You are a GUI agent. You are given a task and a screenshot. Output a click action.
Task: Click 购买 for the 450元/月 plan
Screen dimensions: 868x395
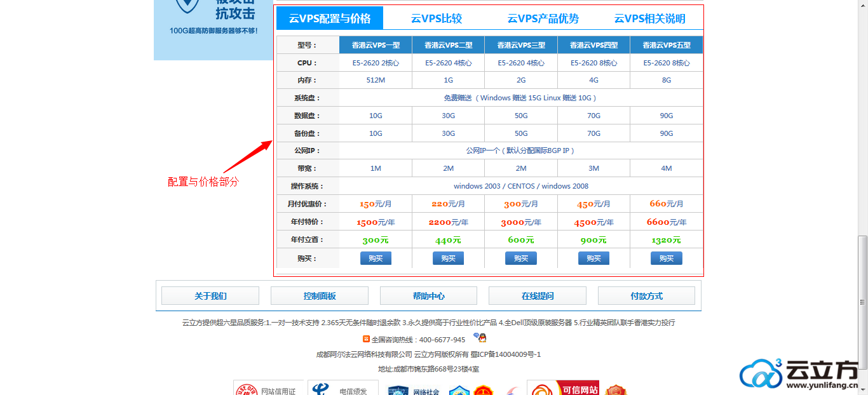(593, 258)
